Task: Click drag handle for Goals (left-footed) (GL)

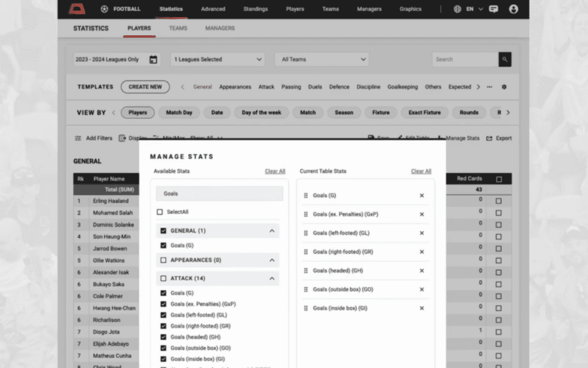Action: coord(306,233)
